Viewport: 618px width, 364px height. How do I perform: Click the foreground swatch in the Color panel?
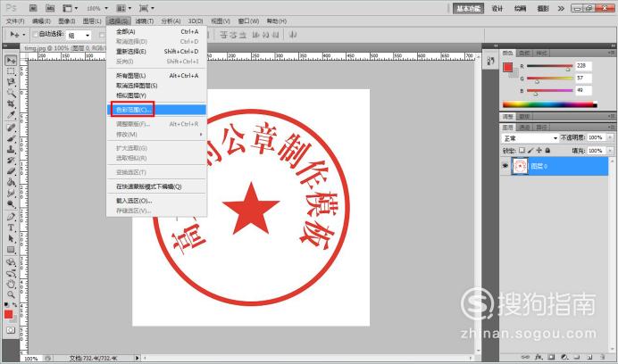click(x=507, y=68)
